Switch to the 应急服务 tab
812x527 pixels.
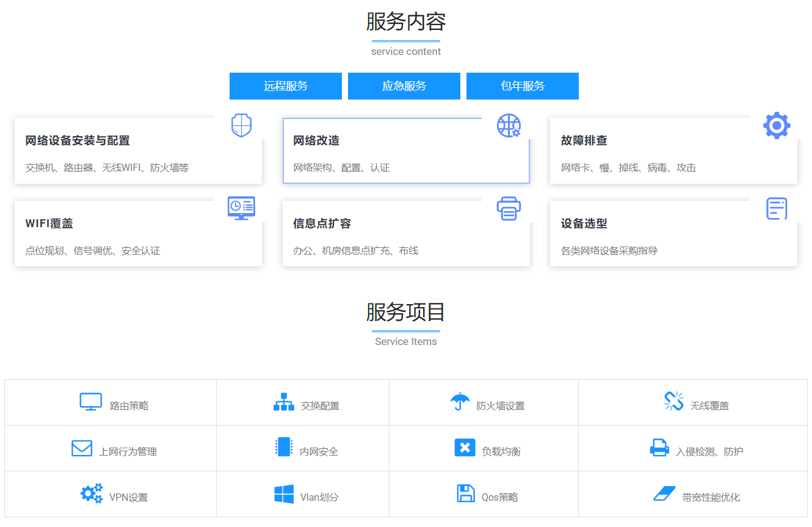coord(404,86)
